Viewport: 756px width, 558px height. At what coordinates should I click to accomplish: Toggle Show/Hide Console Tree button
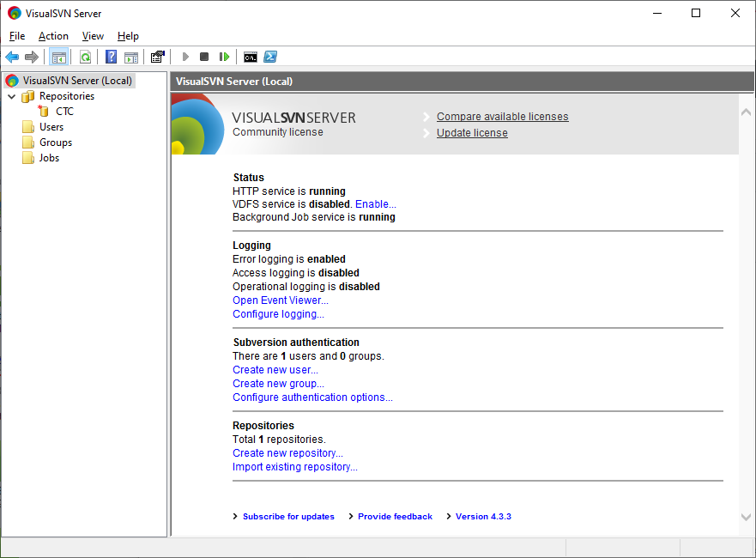click(59, 57)
